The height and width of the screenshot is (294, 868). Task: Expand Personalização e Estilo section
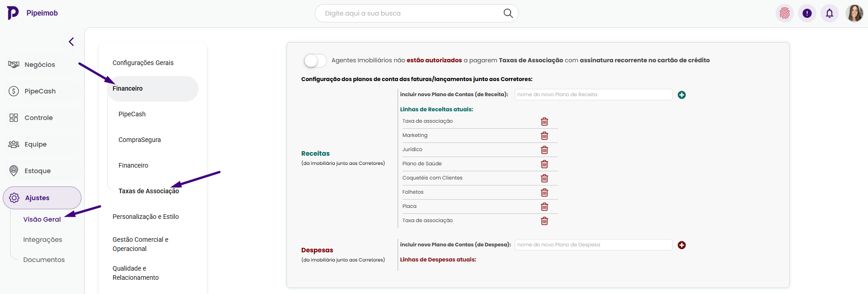(146, 217)
